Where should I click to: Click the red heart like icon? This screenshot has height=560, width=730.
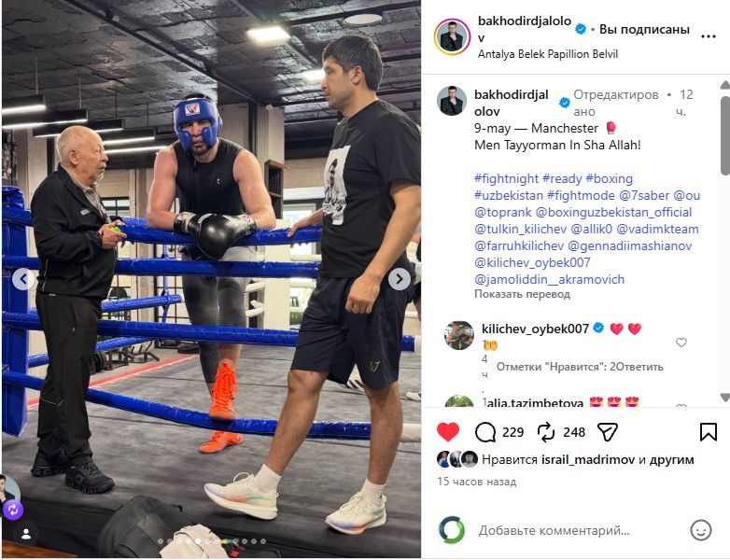point(448,432)
